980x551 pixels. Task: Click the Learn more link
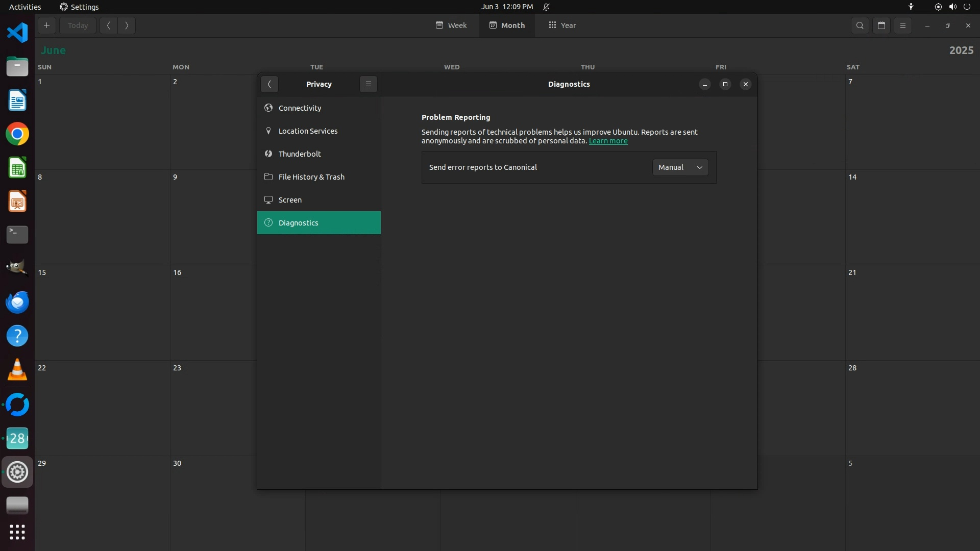click(608, 141)
